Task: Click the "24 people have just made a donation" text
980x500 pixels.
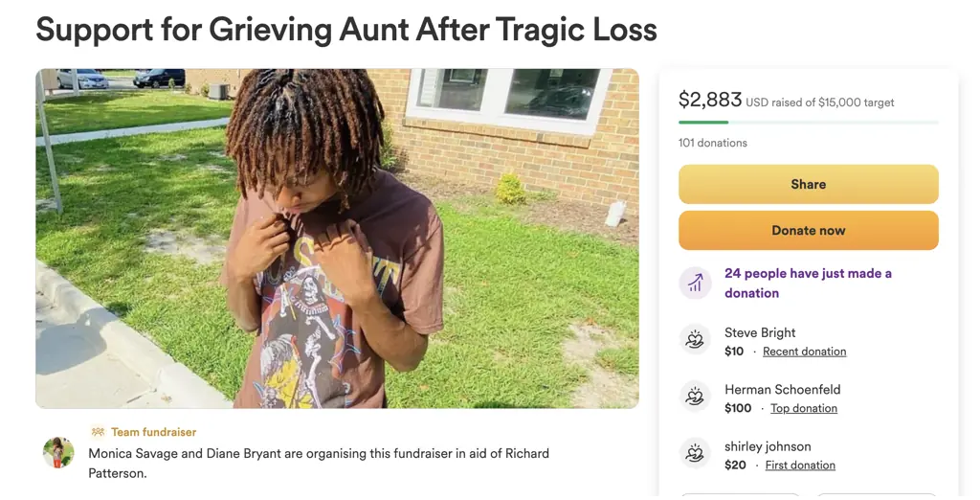Action: 808,283
